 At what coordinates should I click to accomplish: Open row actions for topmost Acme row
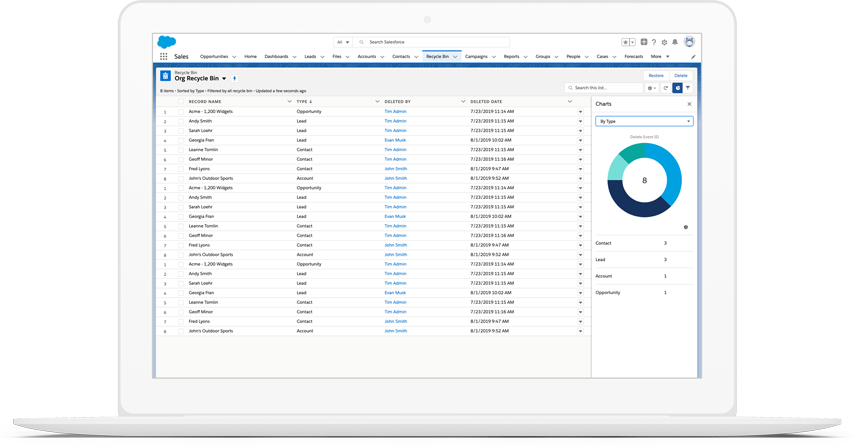tap(580, 111)
